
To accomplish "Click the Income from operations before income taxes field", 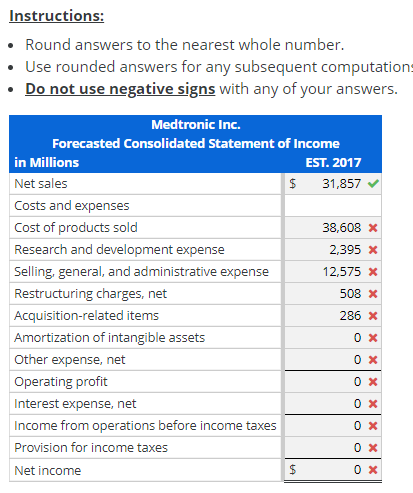I will tap(333, 426).
